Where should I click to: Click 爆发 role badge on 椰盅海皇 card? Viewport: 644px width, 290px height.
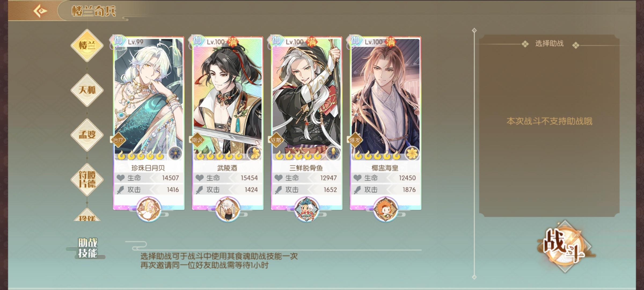click(x=355, y=140)
